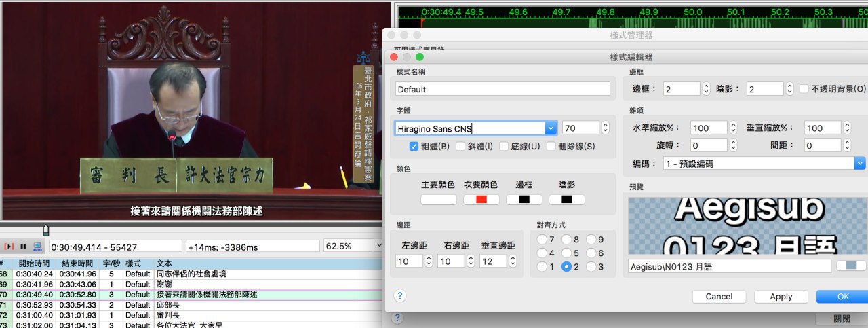Click the Cancel button
The width and height of the screenshot is (868, 328).
coord(719,297)
